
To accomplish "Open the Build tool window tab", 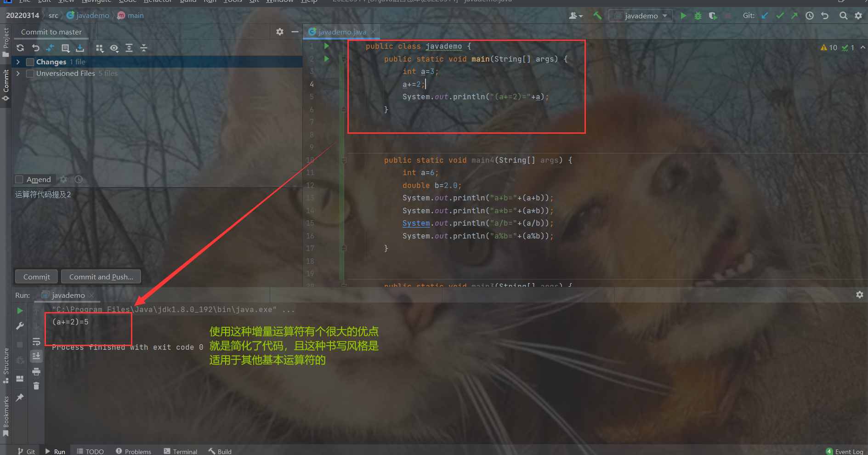I will coord(220,451).
